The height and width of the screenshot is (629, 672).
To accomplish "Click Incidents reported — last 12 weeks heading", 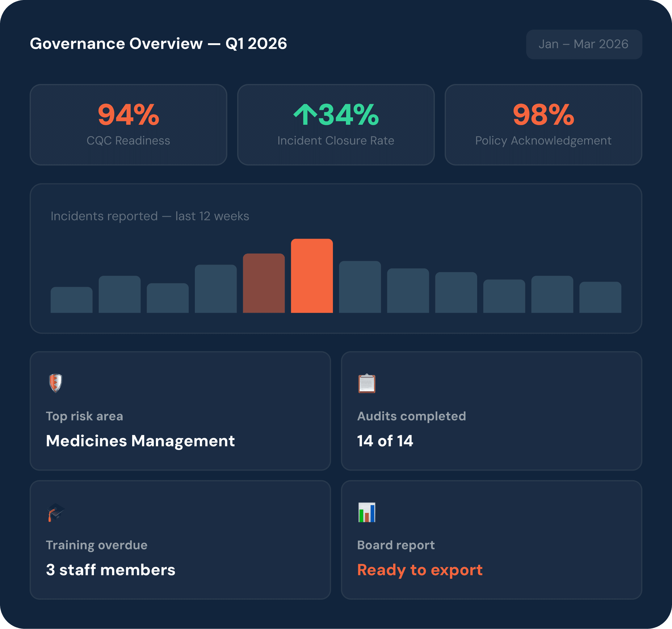I will (150, 216).
